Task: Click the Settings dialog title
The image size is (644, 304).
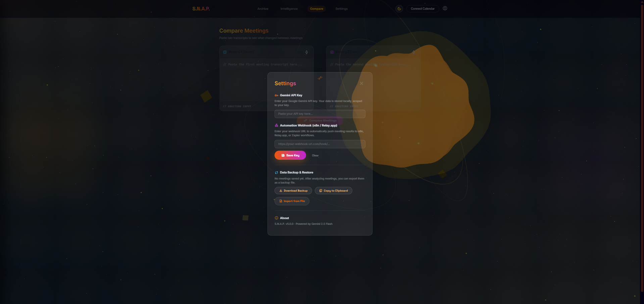Action: (x=285, y=83)
